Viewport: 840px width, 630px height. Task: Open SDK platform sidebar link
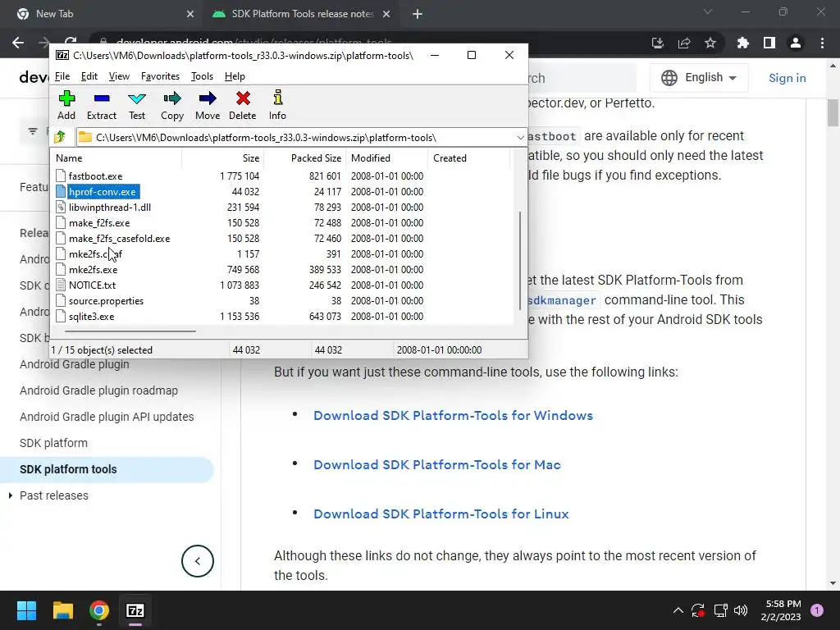(x=53, y=443)
